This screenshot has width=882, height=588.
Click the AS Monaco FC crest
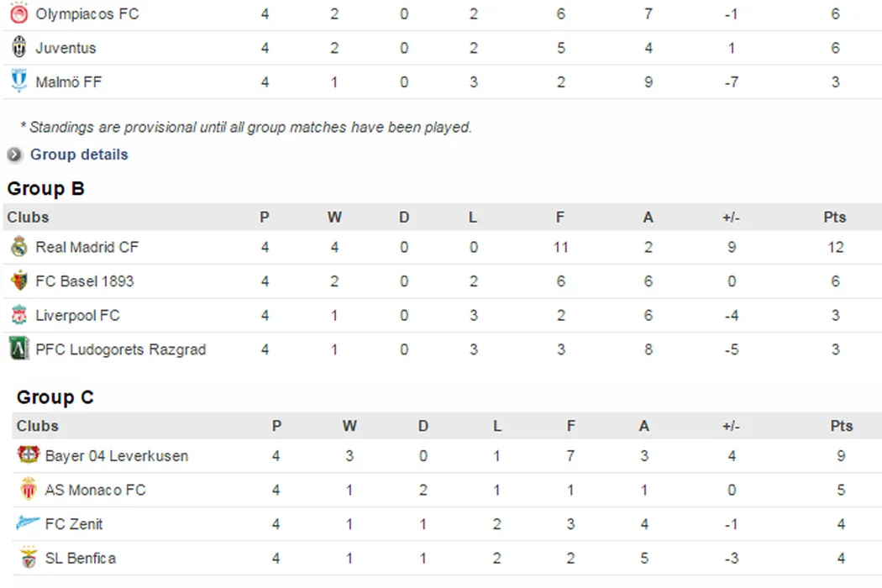[x=29, y=490]
